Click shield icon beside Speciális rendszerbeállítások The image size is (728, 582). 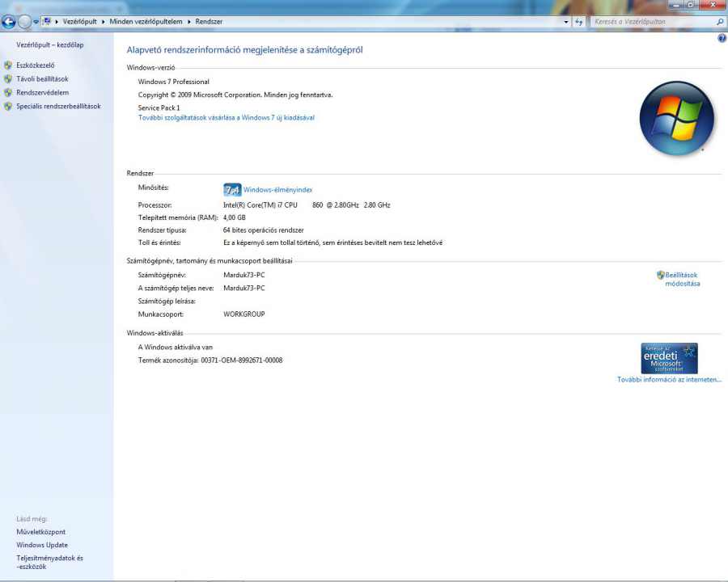click(x=8, y=106)
